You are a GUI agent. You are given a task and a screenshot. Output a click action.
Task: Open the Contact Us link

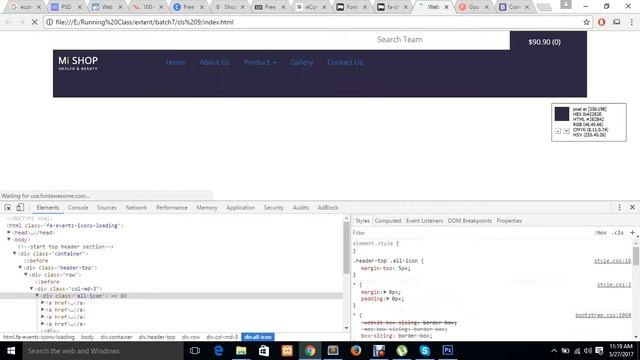pyautogui.click(x=345, y=62)
